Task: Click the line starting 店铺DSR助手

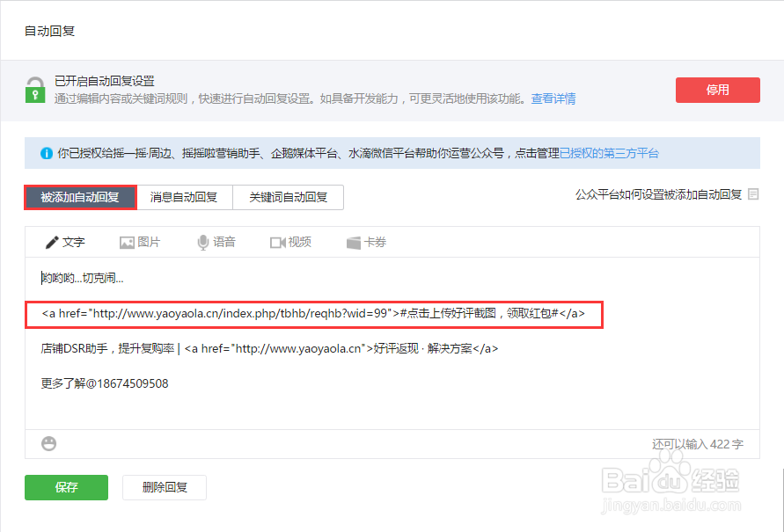Action: pyautogui.click(x=269, y=349)
